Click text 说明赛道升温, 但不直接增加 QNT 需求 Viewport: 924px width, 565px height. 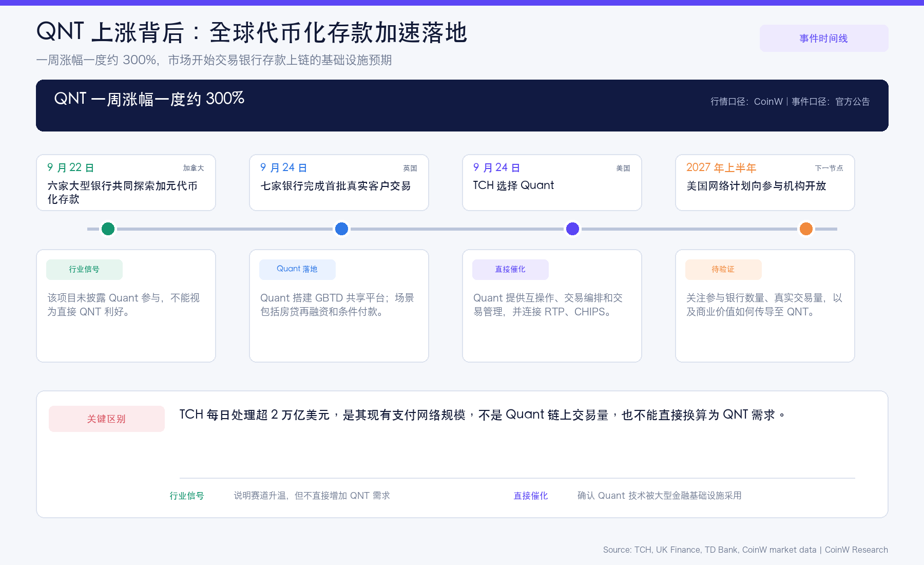point(312,496)
